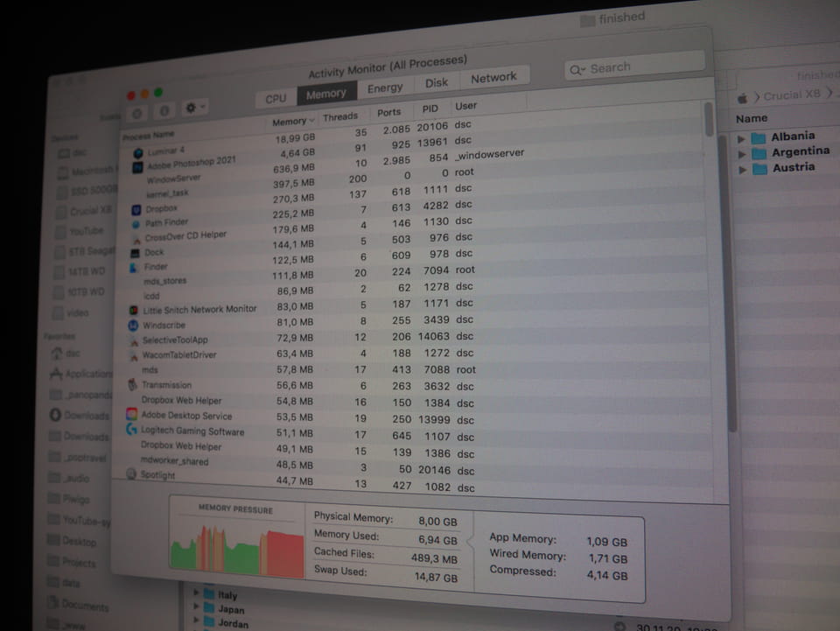Click the Transmission process icon

pyautogui.click(x=133, y=384)
